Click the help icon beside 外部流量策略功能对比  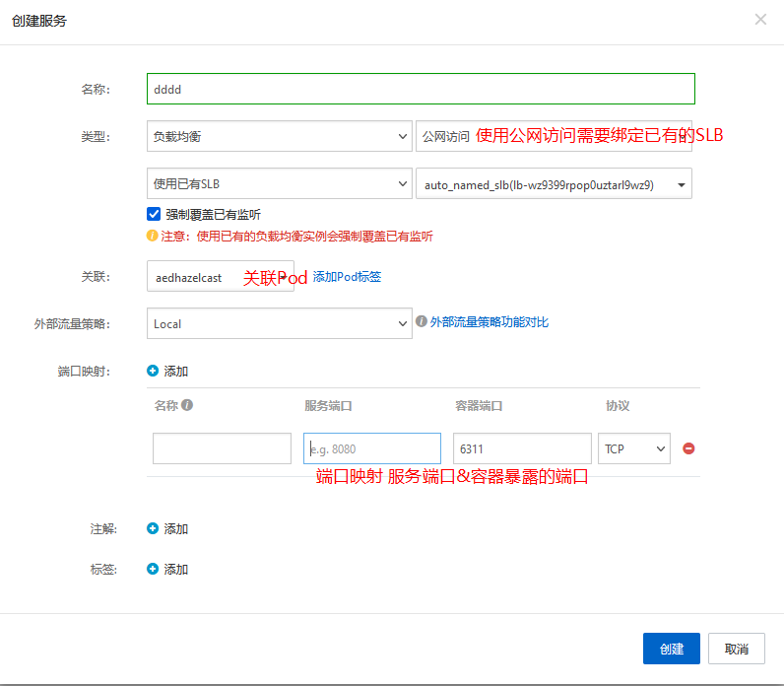[x=421, y=322]
